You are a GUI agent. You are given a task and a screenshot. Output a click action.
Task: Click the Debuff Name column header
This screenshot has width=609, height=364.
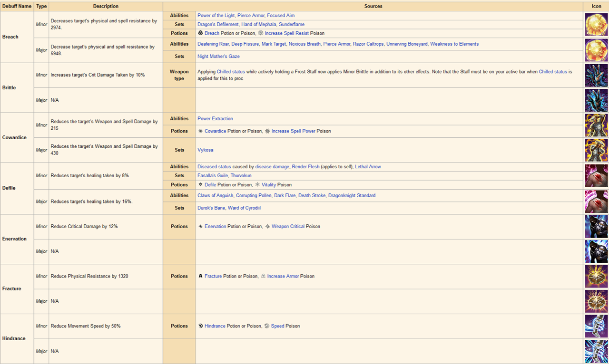click(17, 6)
